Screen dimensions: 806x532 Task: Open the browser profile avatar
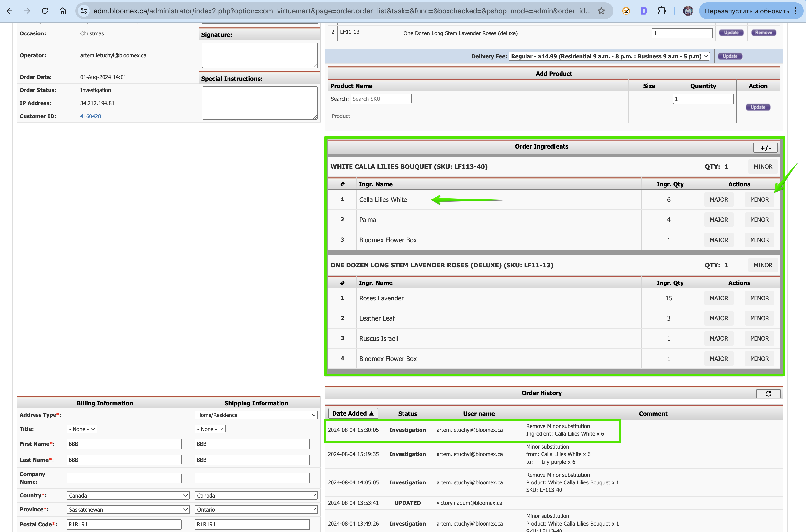(688, 11)
